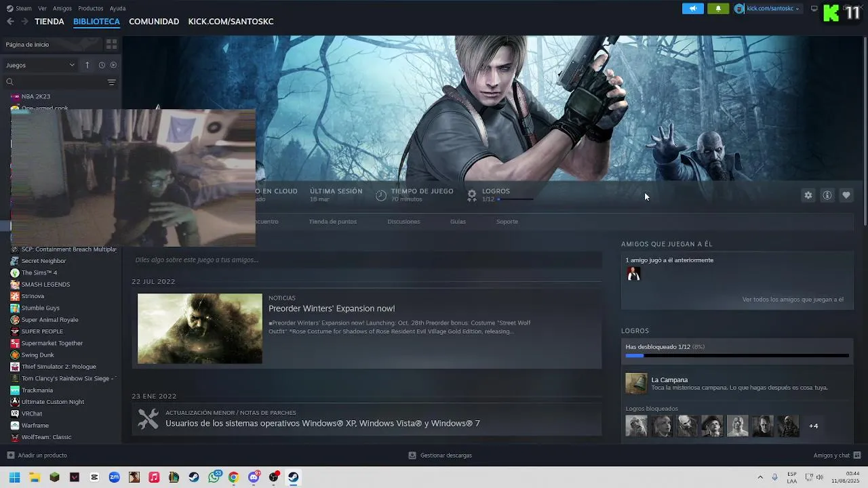Show +4 more locked achievements
Image resolution: width=868 pixels, height=488 pixels.
814,426
